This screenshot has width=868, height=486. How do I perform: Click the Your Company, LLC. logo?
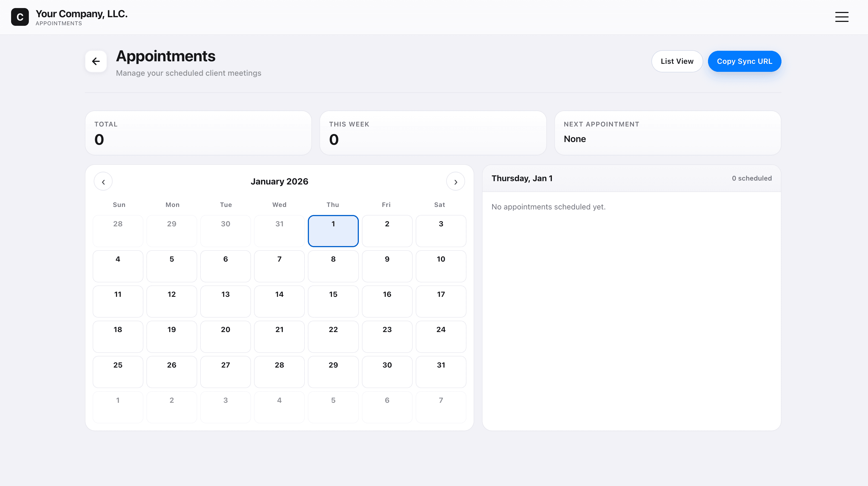tap(69, 17)
